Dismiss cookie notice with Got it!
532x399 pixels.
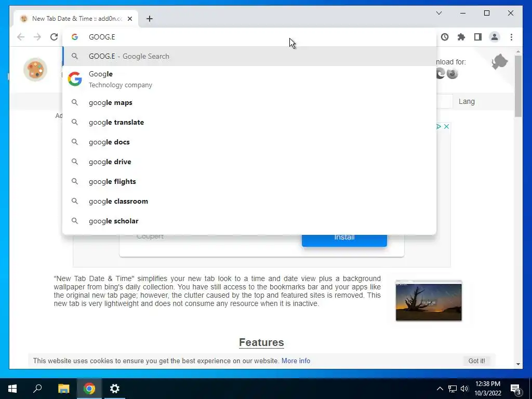[x=476, y=361]
